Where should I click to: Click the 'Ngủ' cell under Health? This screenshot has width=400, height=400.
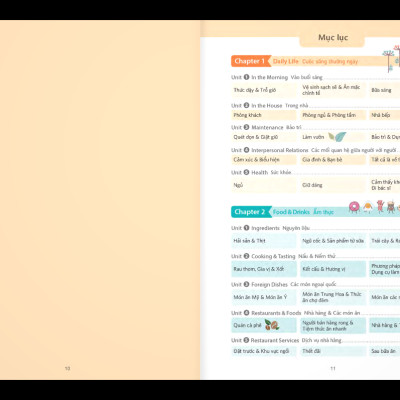264,185
